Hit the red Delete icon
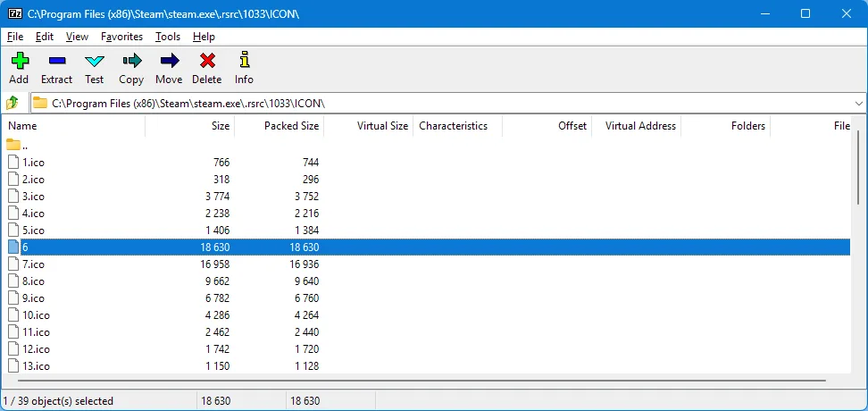Image resolution: width=868 pixels, height=411 pixels. (207, 68)
